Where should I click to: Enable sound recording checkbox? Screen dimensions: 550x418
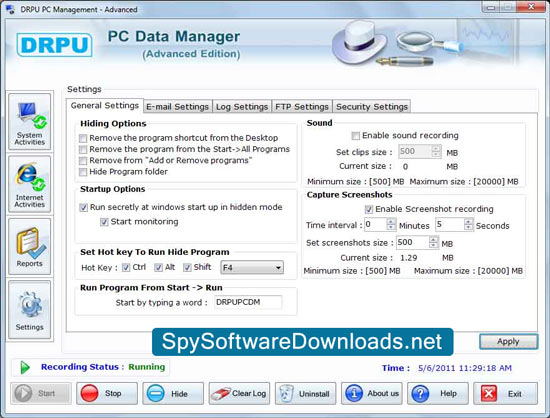(356, 135)
